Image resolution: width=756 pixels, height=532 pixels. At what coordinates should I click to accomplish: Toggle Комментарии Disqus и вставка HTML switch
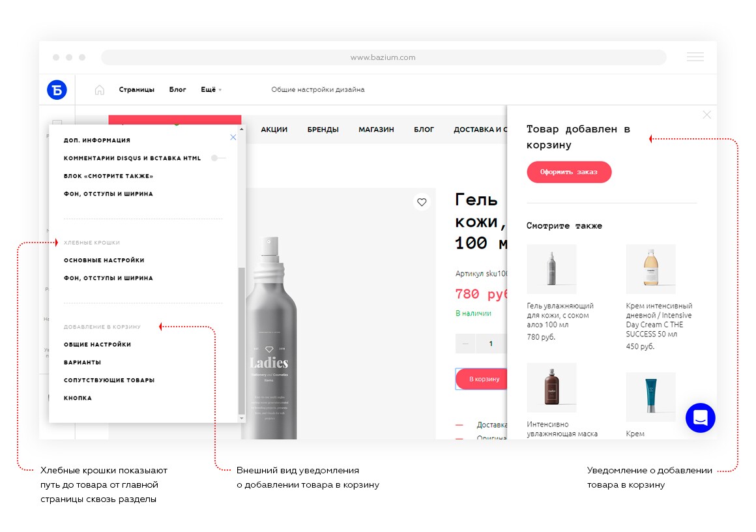coord(218,158)
